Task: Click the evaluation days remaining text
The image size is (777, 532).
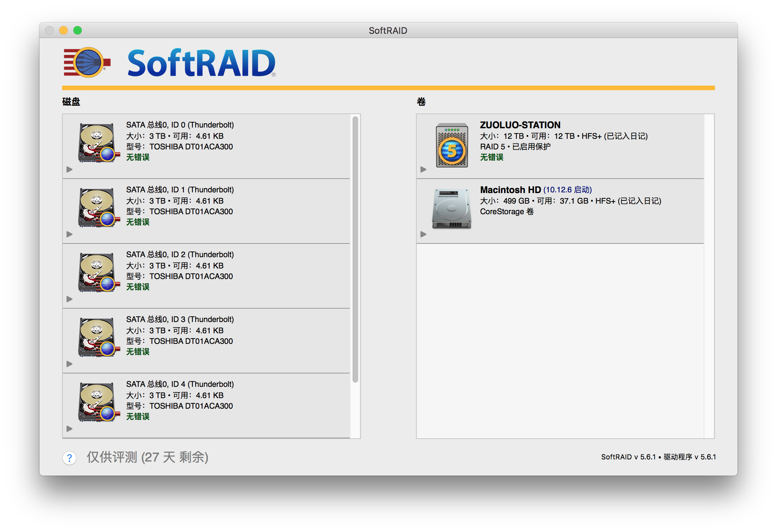Action: coord(148,457)
